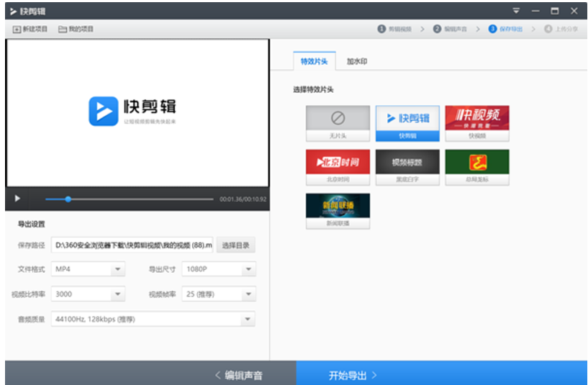Minimize the 快剪辑 window
588x385 pixels.
click(535, 11)
